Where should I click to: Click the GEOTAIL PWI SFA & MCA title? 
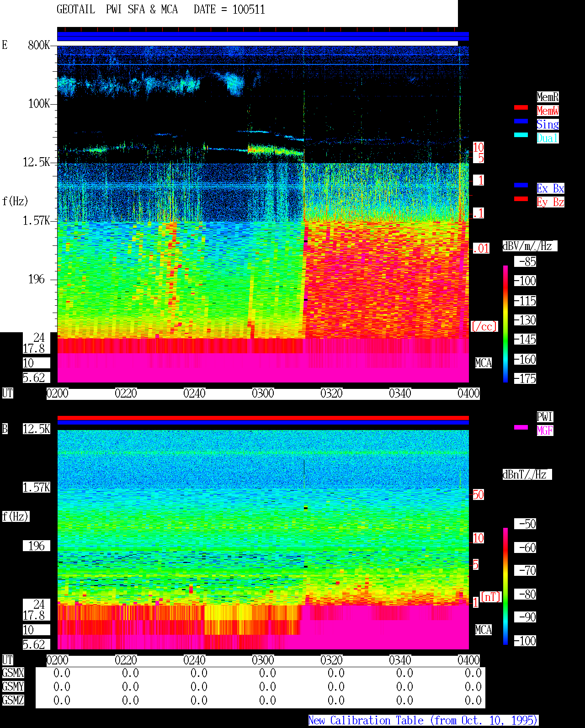point(117,10)
